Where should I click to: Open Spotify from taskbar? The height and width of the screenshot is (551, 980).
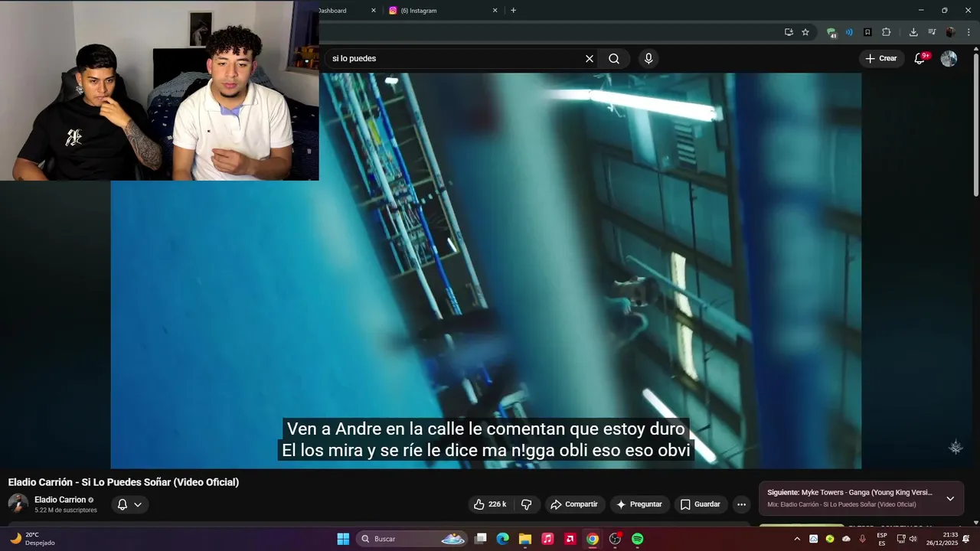(638, 539)
